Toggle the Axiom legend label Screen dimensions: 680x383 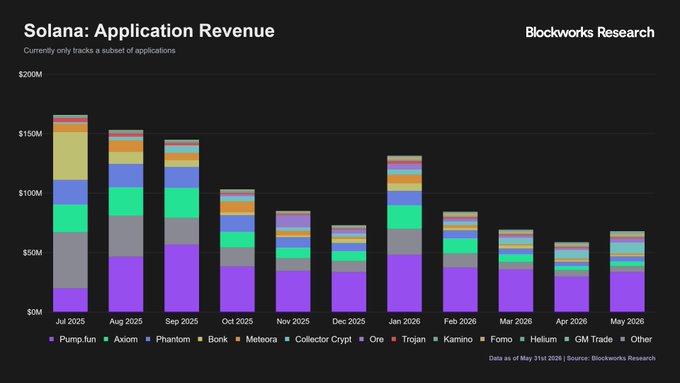[126, 339]
